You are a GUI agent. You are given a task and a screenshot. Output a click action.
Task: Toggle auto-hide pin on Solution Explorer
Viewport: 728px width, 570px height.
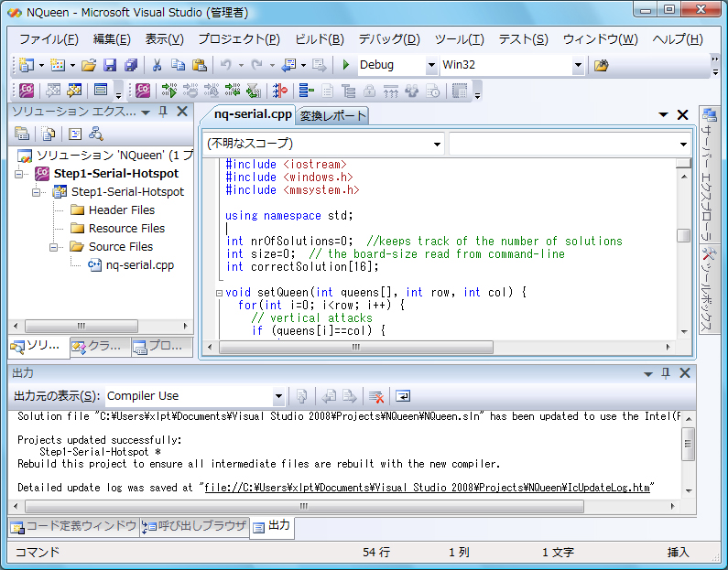tap(163, 112)
